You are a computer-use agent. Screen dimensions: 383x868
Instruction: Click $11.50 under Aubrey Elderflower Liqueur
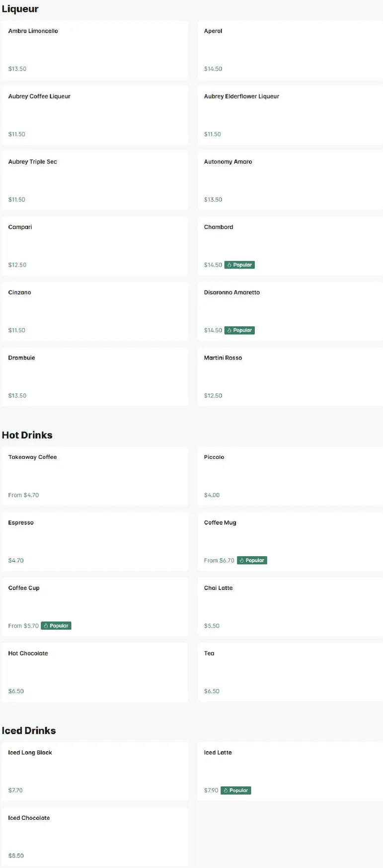click(213, 134)
